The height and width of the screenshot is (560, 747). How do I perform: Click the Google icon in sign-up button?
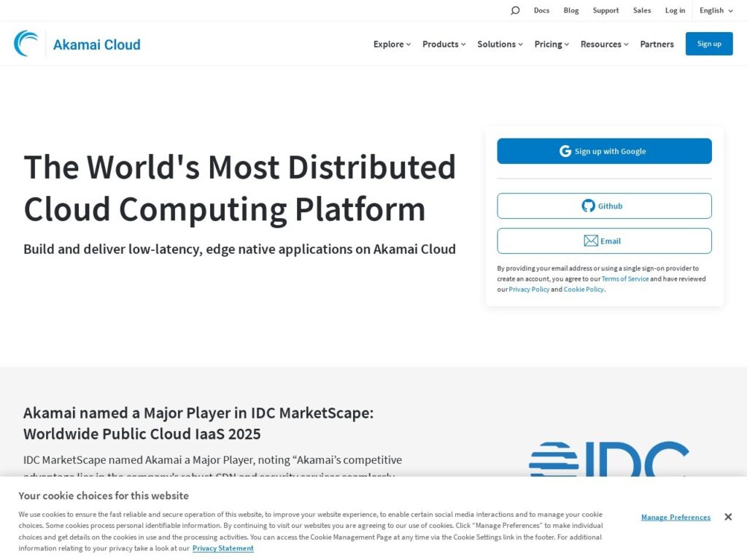565,151
